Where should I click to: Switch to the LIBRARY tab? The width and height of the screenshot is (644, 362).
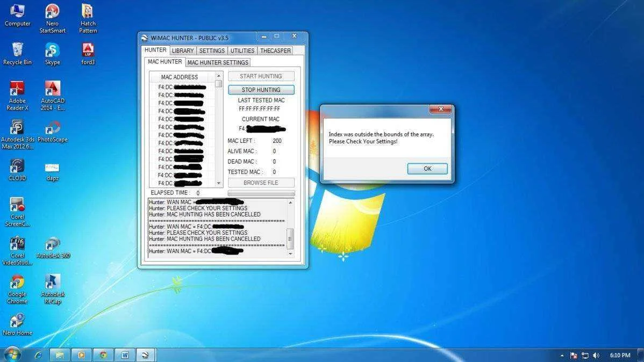tap(183, 50)
